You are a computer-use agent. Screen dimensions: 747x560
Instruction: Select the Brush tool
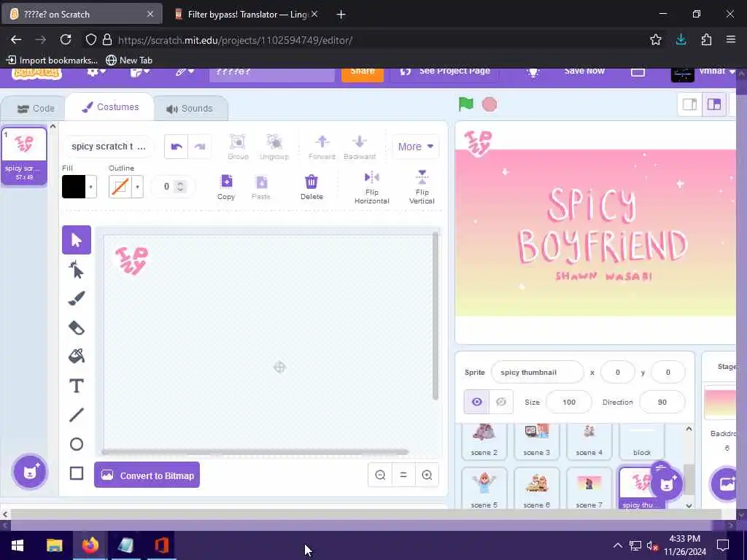[76, 298]
